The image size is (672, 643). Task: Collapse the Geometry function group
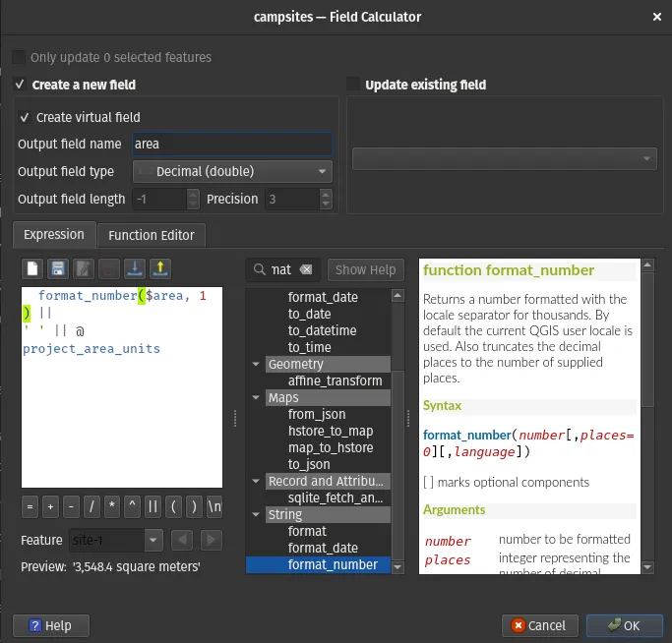coord(257,364)
